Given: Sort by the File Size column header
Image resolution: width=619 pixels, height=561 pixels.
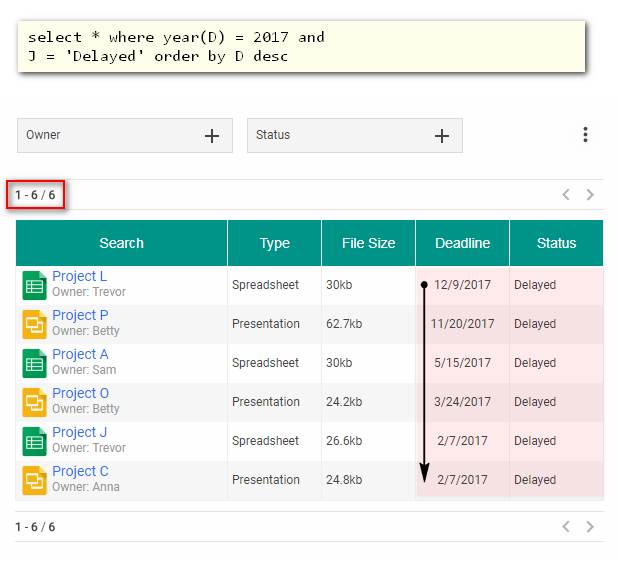Looking at the screenshot, I should tap(368, 243).
